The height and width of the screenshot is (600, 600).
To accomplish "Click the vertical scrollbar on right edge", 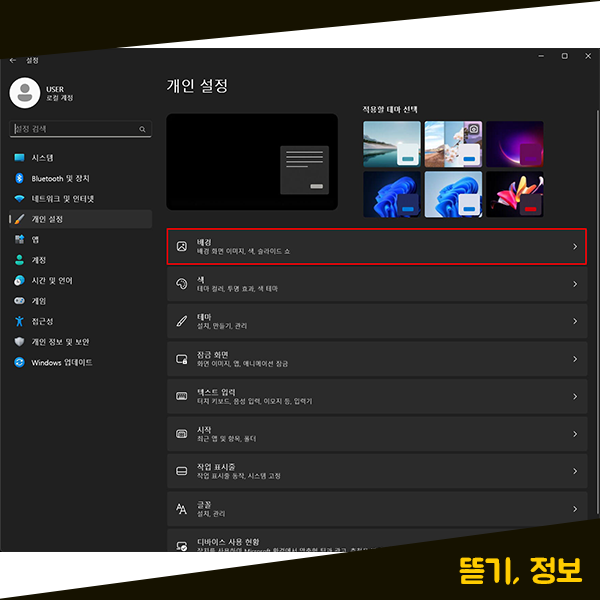I will [x=597, y=312].
